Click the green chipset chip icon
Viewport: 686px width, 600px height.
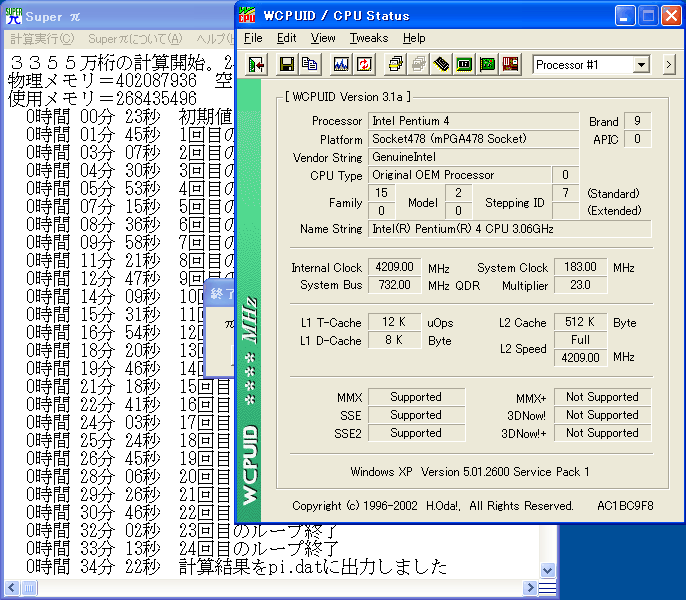click(464, 65)
